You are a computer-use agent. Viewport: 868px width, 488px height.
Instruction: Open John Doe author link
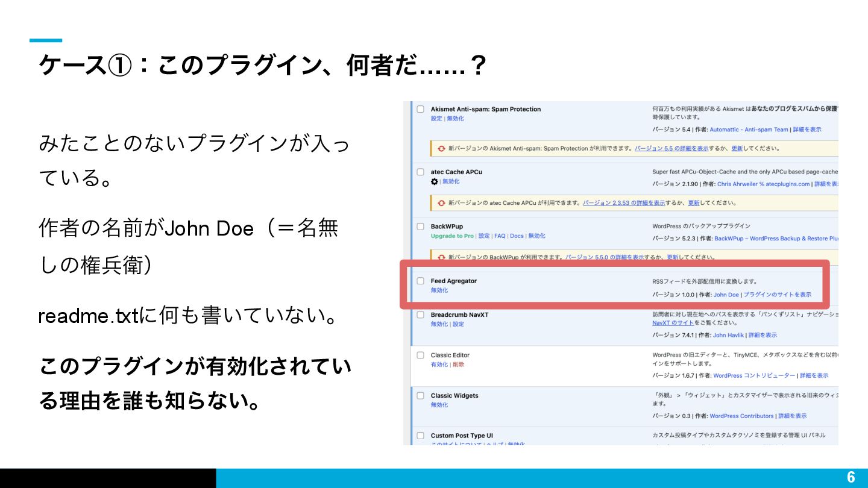click(726, 295)
